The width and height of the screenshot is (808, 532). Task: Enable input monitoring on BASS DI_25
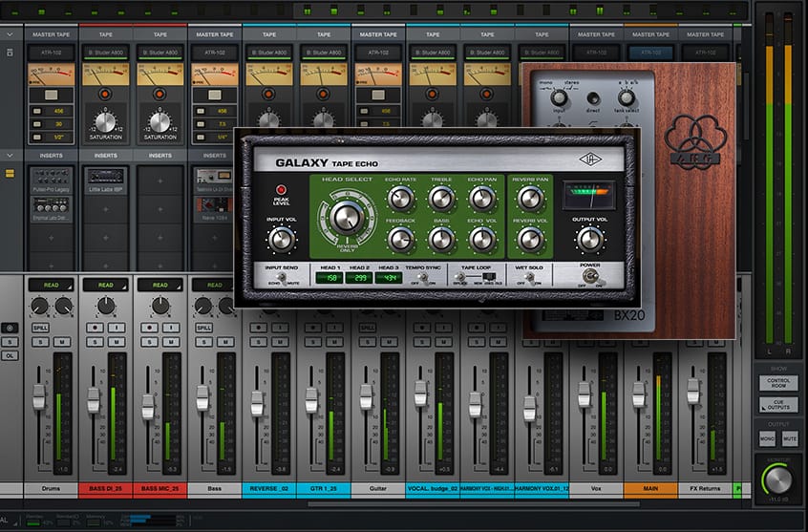click(117, 328)
